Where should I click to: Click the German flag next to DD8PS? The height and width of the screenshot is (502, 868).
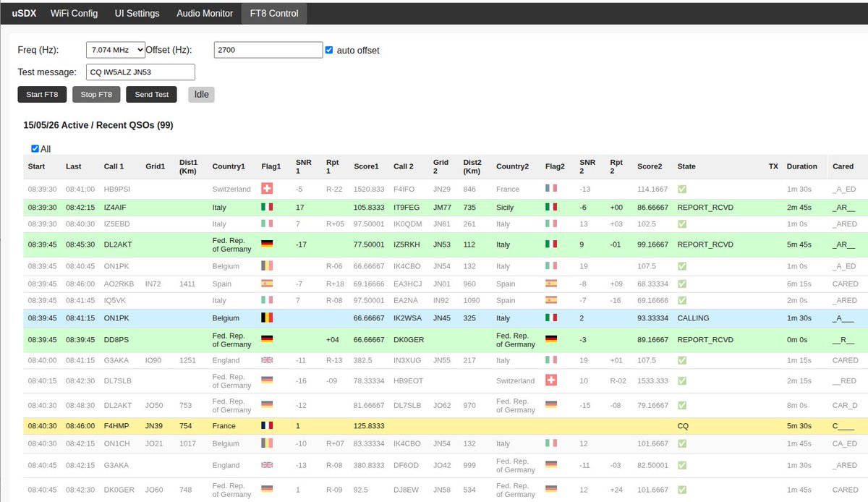(x=267, y=339)
